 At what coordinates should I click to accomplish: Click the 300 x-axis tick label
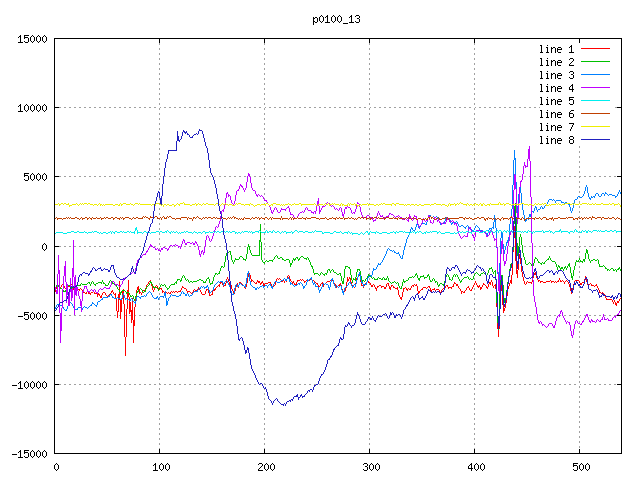click(x=369, y=466)
